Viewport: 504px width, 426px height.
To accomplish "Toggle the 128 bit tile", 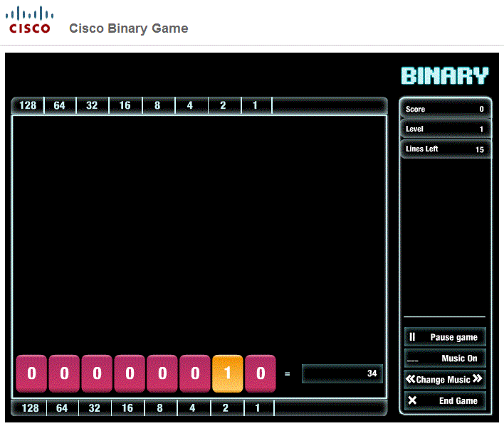I will pos(31,373).
